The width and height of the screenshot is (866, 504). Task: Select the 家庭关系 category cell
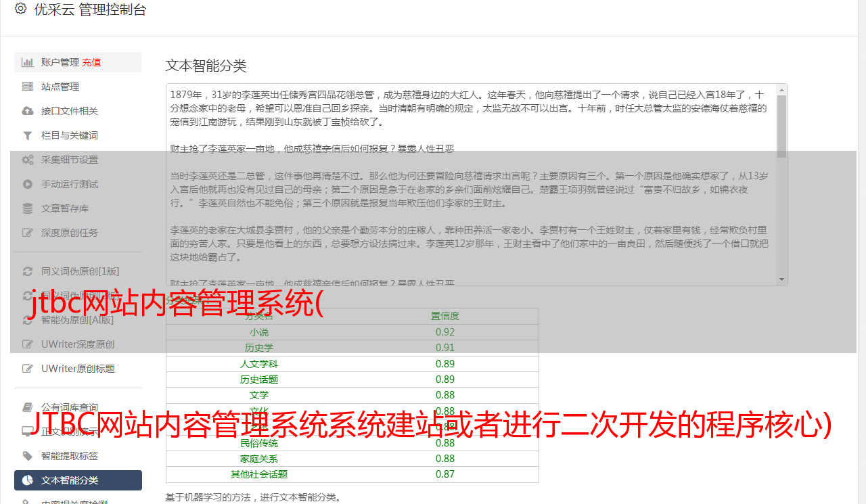coord(259,459)
